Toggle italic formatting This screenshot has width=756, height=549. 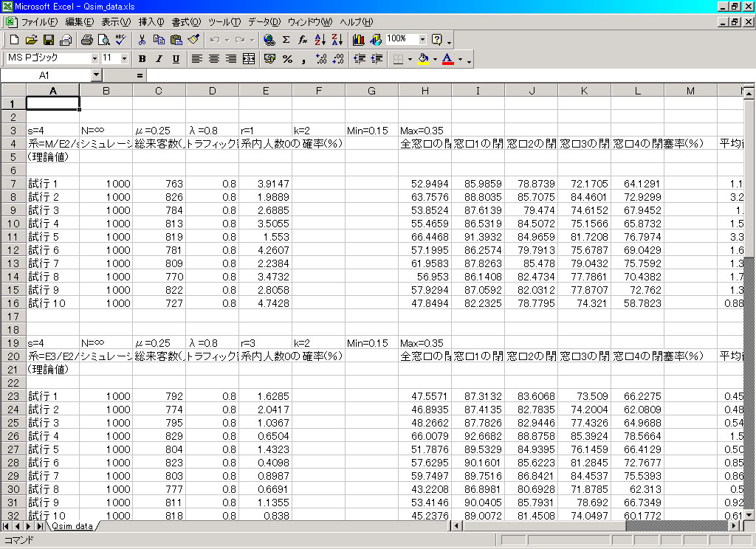pyautogui.click(x=158, y=58)
